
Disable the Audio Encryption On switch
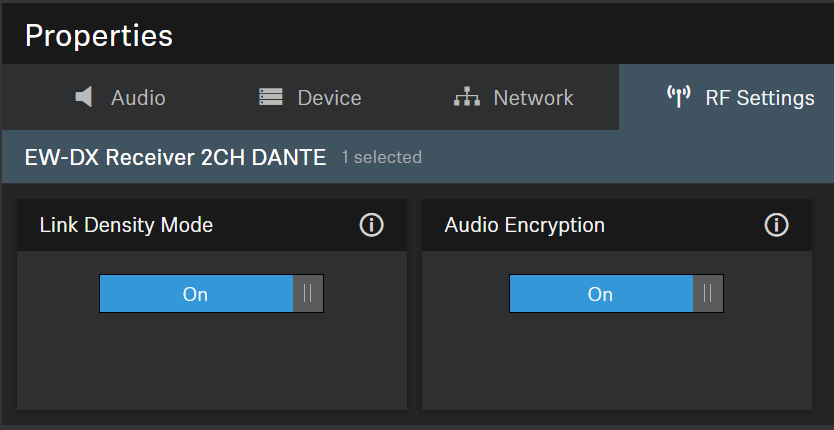click(616, 294)
